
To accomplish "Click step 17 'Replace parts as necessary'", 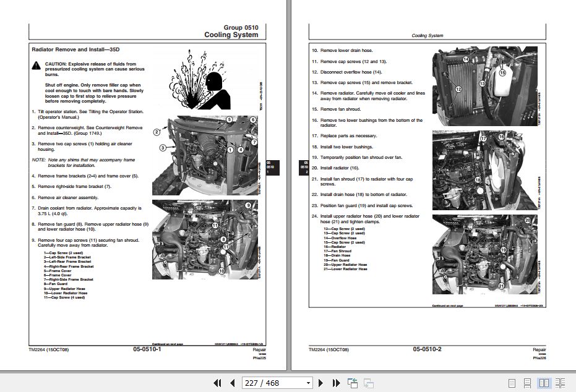I will (x=345, y=136).
